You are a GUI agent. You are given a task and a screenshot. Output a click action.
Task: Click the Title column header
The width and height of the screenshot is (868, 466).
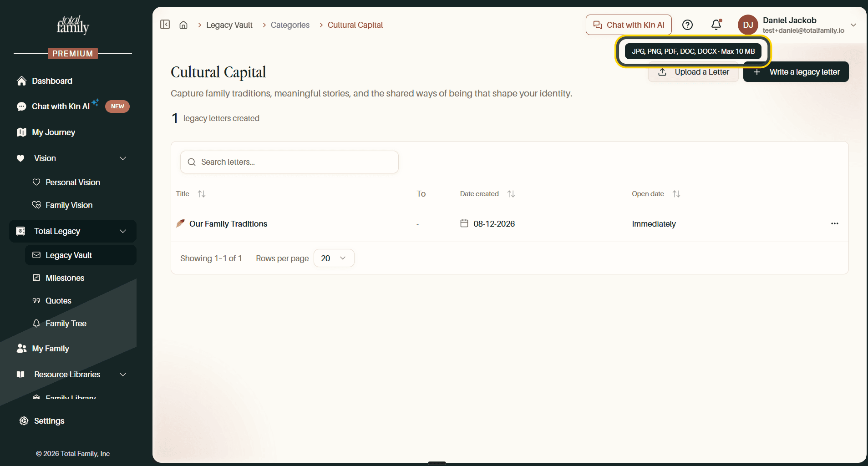point(183,194)
